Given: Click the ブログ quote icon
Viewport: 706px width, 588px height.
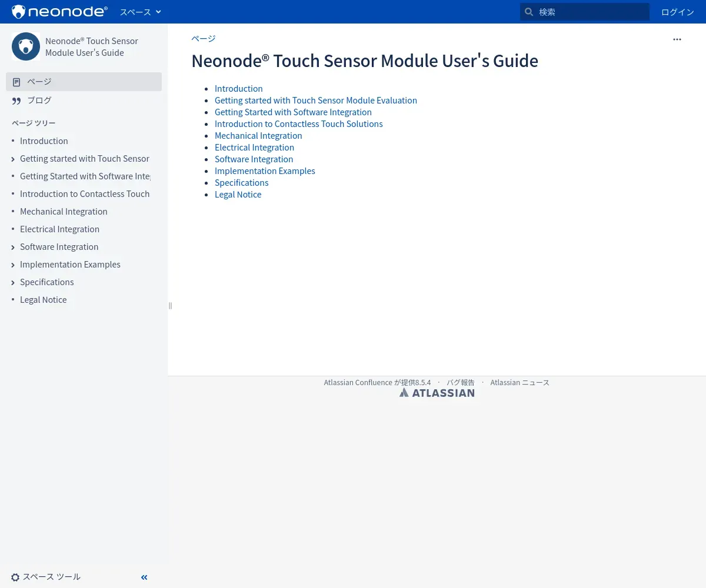Looking at the screenshot, I should (16, 101).
